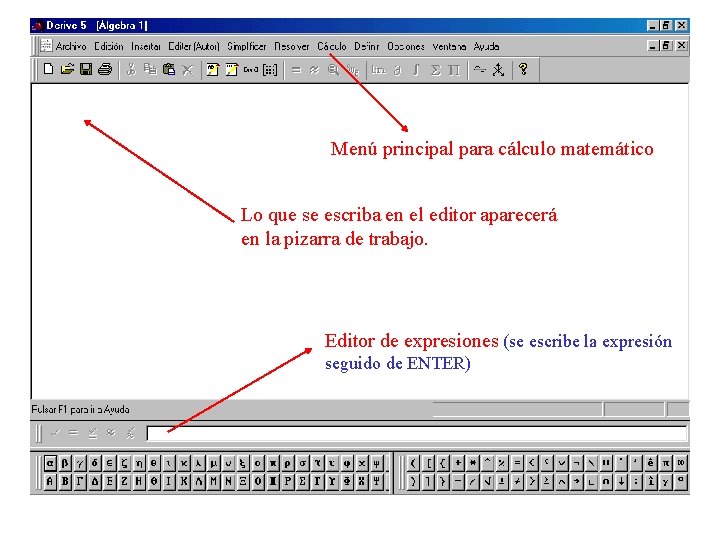Click the Sum sigma icon in toolbar

click(x=435, y=70)
